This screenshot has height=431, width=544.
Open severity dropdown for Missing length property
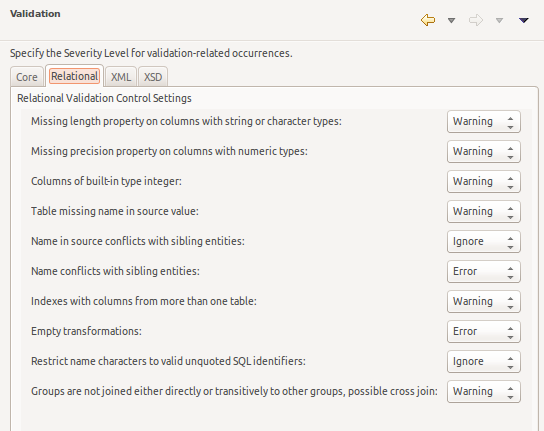click(484, 121)
